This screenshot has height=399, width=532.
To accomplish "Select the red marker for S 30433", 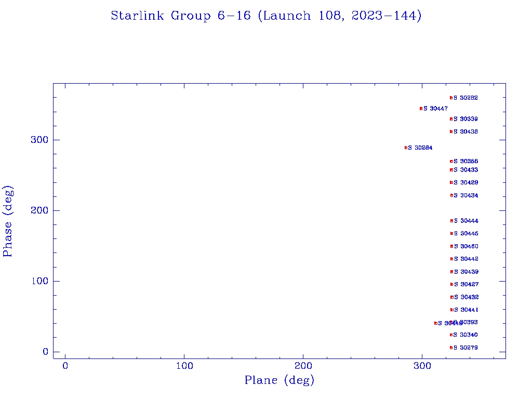I will [451, 170].
